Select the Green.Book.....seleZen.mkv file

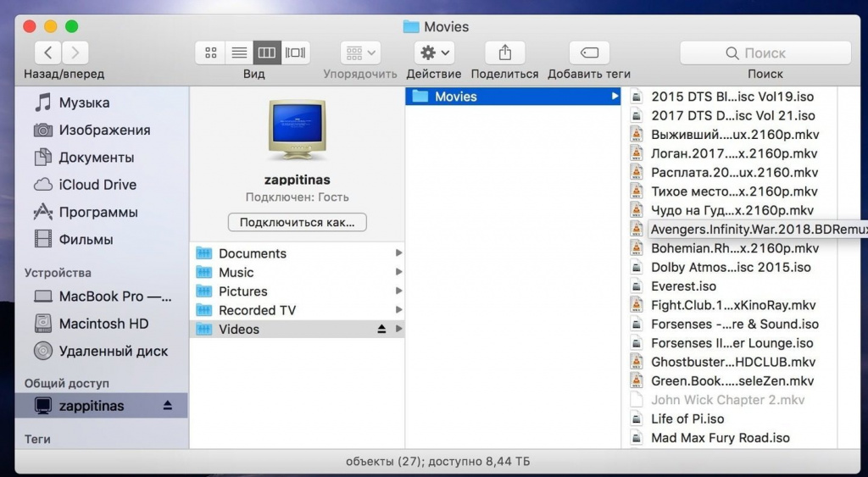click(x=731, y=380)
